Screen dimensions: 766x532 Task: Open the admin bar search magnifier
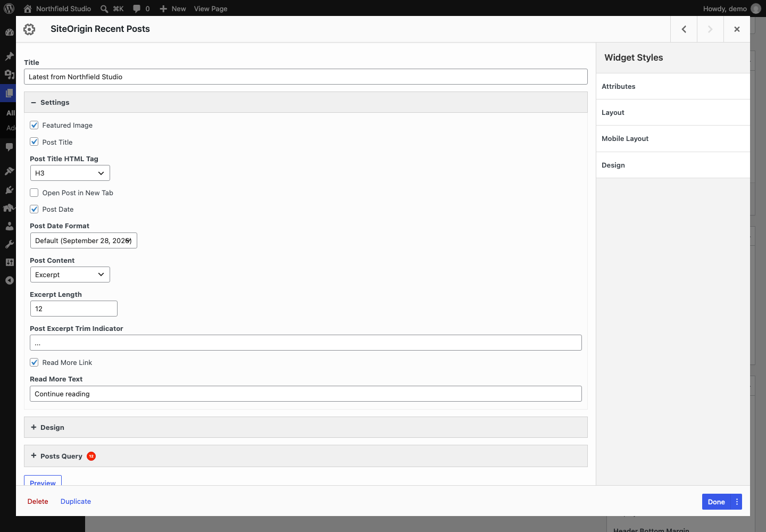click(104, 9)
